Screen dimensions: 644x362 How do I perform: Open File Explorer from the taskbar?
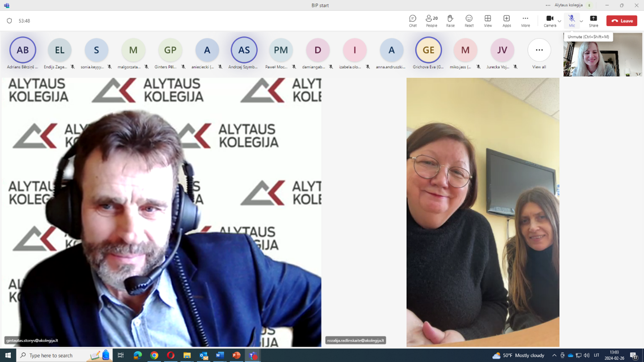pos(187,355)
